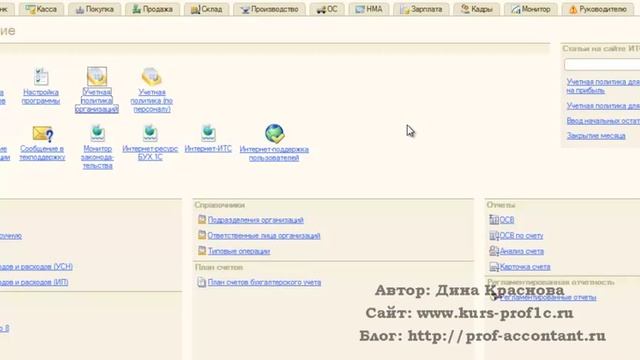Screen dimensions: 640x360
Task: Open Регламентированные отчеты link
Action: pyautogui.click(x=548, y=297)
